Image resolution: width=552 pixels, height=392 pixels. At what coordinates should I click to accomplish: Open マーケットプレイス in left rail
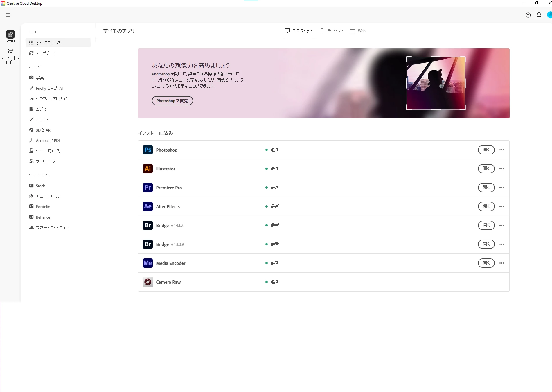[x=10, y=56]
